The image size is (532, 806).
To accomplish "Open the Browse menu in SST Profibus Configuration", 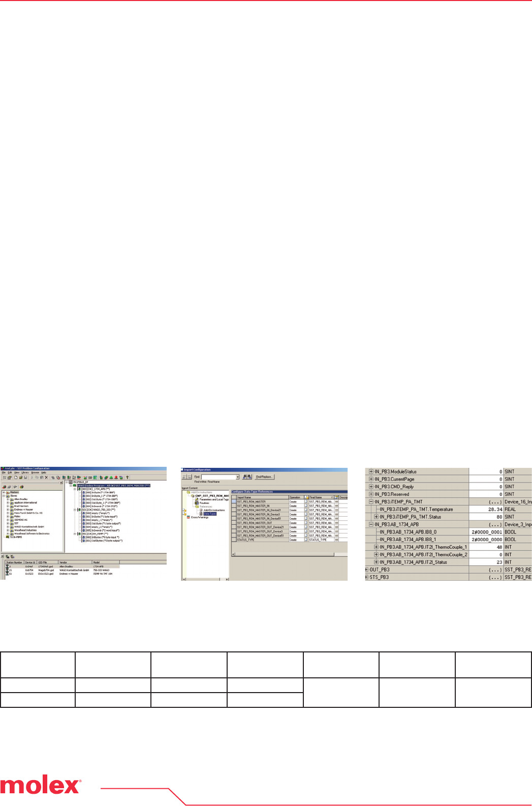I will pyautogui.click(x=35, y=473).
